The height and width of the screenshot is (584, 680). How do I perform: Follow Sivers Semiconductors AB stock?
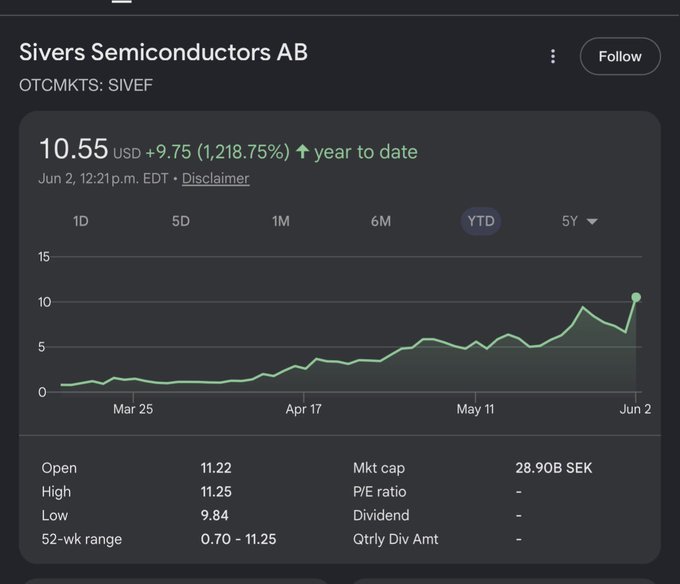pos(620,56)
